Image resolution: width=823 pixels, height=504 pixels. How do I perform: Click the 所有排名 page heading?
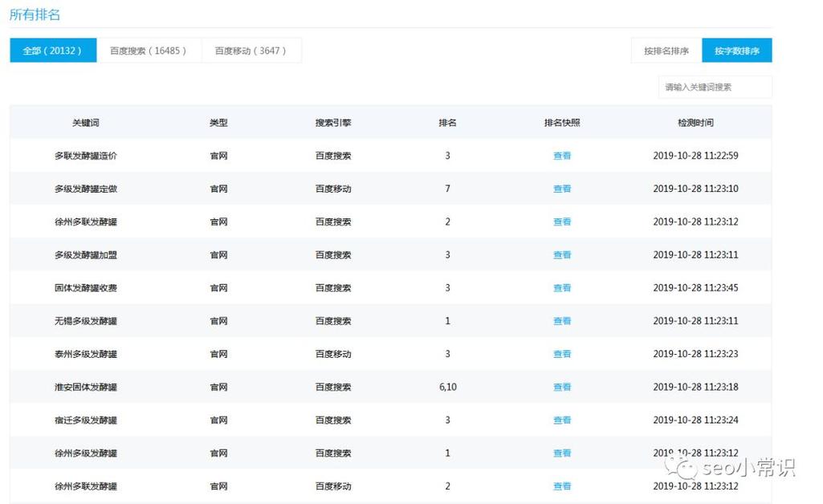35,14
